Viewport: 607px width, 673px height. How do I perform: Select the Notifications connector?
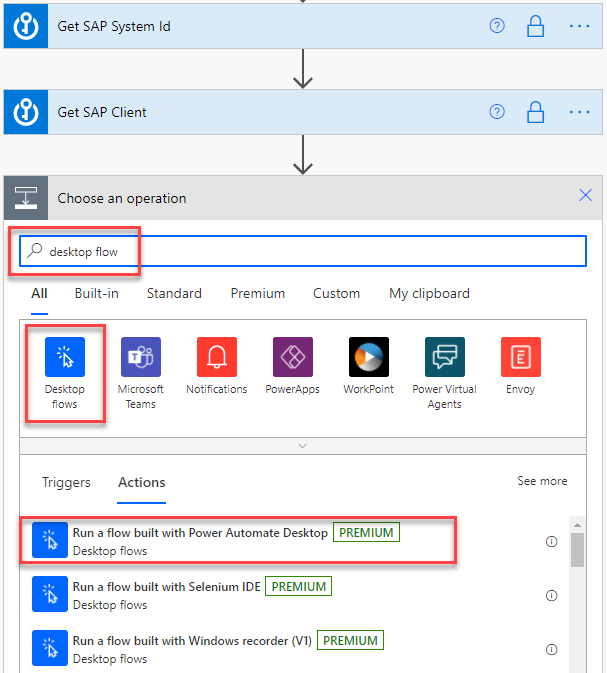tap(217, 366)
